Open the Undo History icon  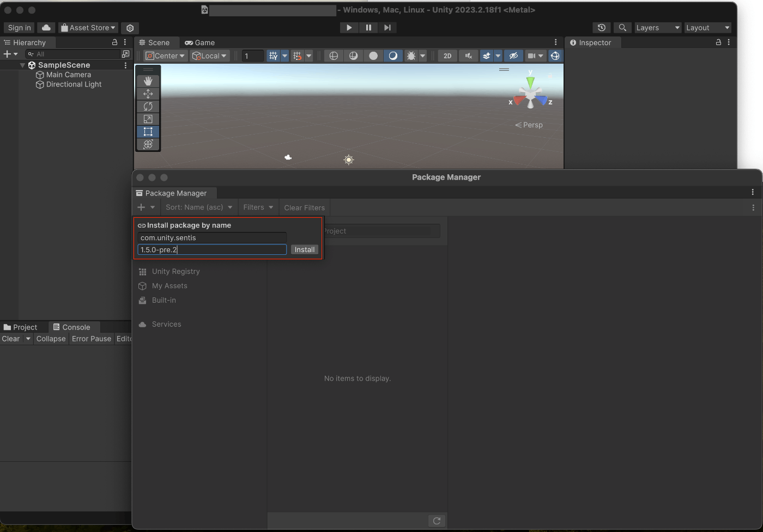pyautogui.click(x=601, y=28)
